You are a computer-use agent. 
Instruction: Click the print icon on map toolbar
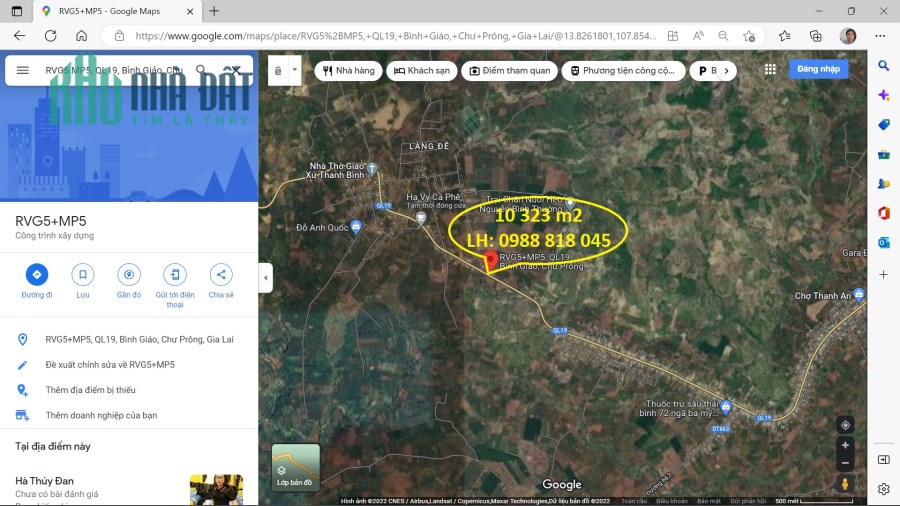coord(278,71)
